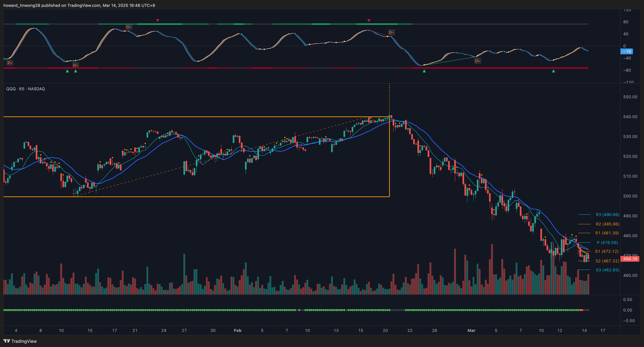
Task: Click the bearish D label above Jan 21
Action: 128,27
